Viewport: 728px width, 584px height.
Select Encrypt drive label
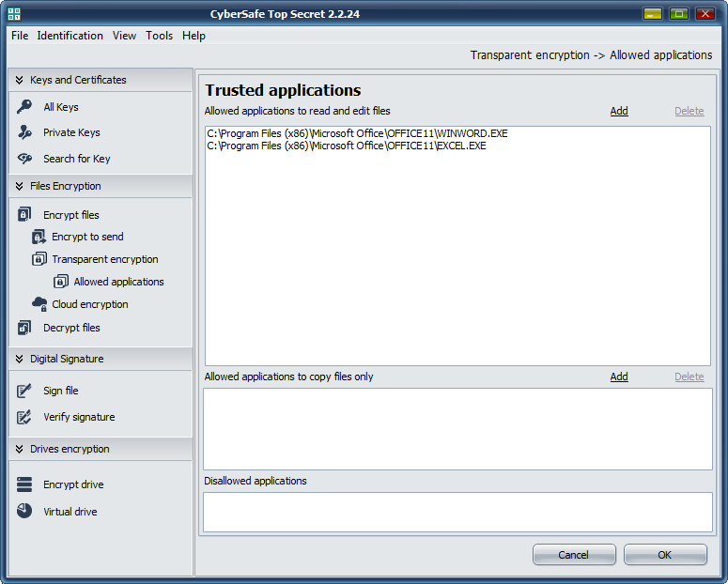tap(73, 484)
